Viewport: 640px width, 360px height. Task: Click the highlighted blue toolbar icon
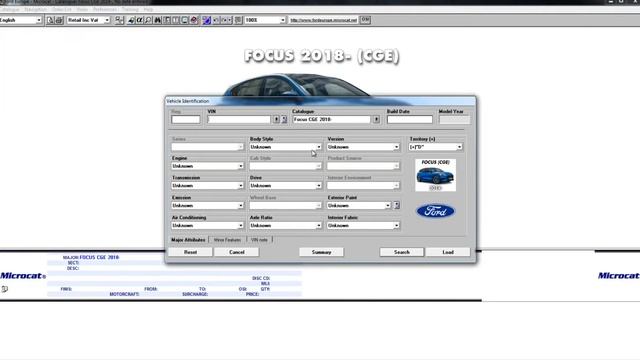(207, 20)
